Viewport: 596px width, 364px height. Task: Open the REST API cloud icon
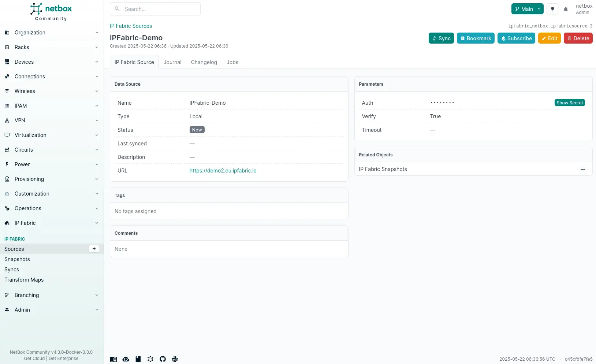[126, 359]
